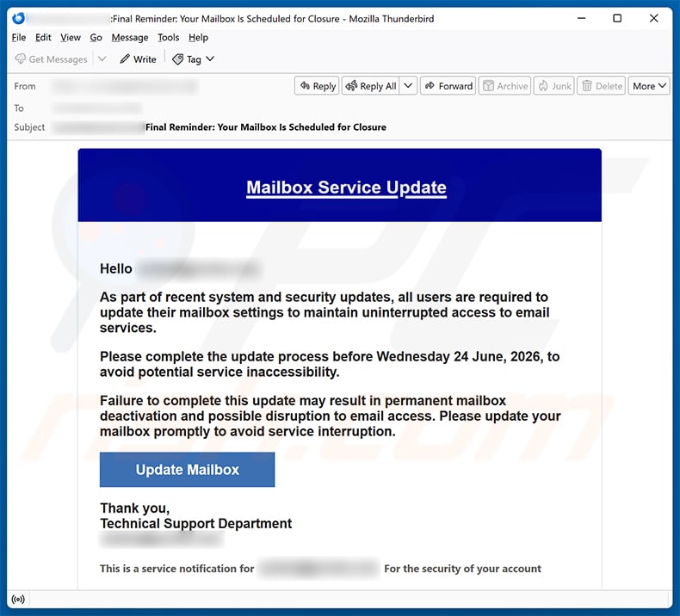
Task: Click 'This is a service notification for' text
Action: click(x=177, y=569)
